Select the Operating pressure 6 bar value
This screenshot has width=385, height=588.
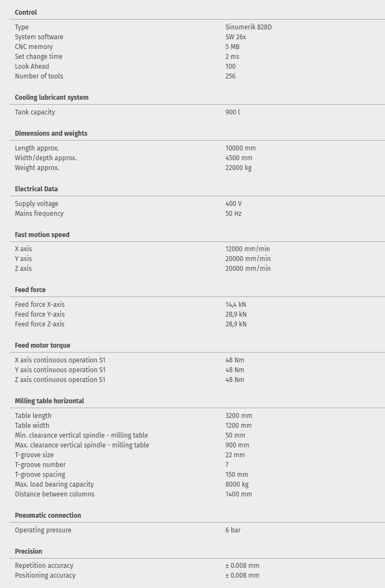click(233, 530)
